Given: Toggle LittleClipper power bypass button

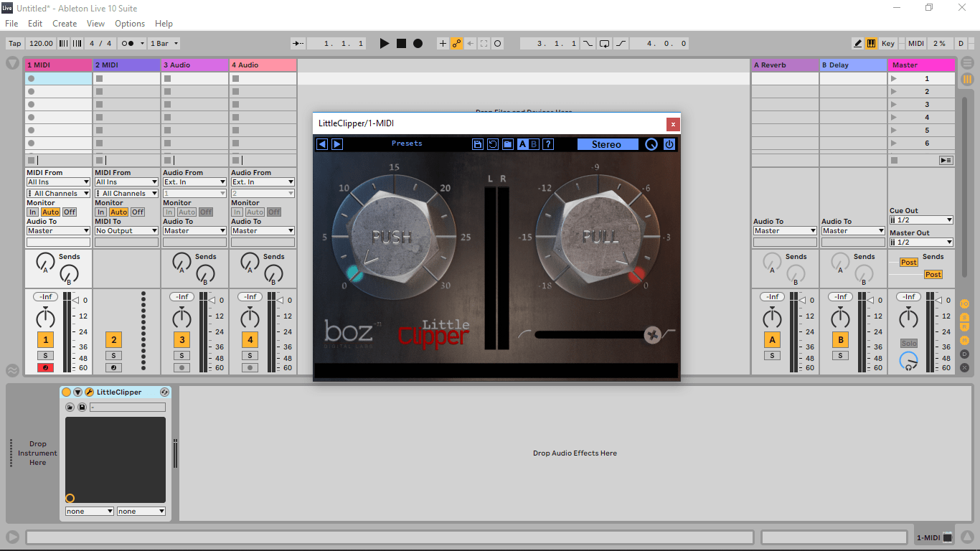Looking at the screenshot, I should tap(669, 144).
